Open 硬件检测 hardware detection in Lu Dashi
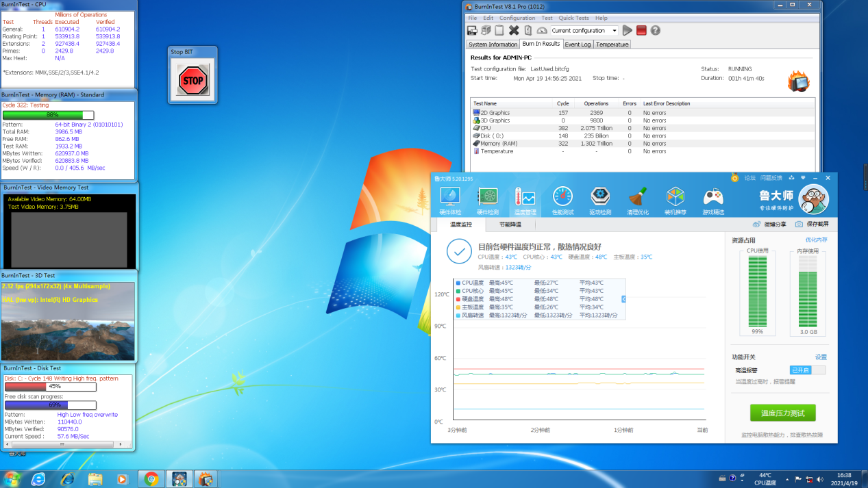Viewport: 868px width, 488px height. [488, 201]
